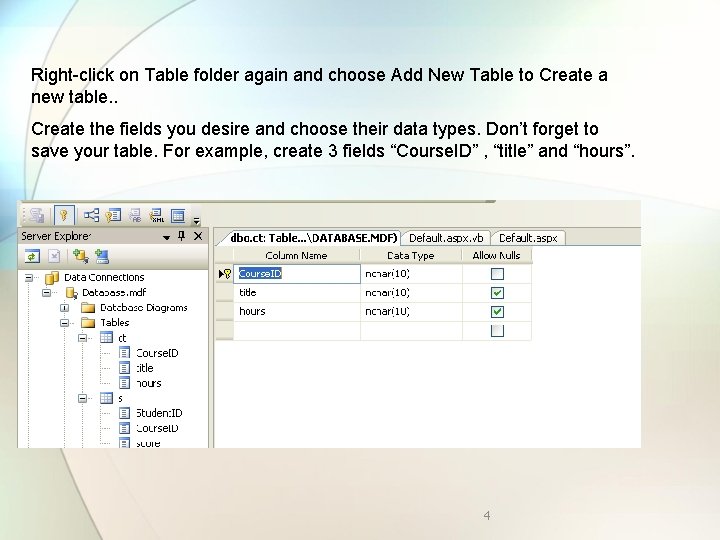Collapse the Data Connections node
This screenshot has height=540, width=720.
point(29,277)
